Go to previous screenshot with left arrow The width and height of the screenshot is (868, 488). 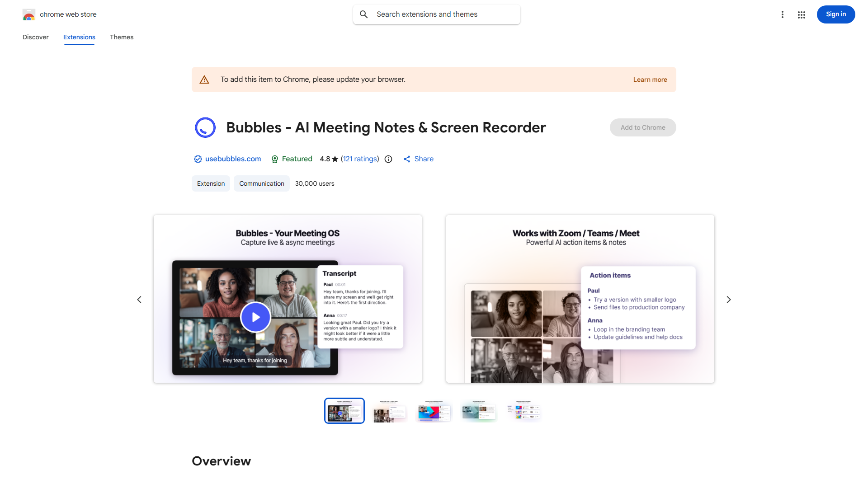139,300
